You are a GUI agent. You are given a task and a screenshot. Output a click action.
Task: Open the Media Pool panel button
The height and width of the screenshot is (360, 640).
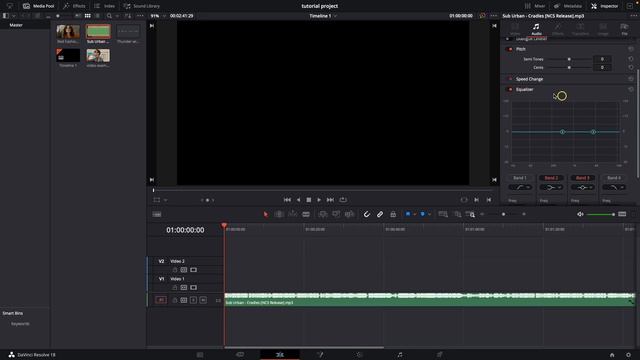(39, 6)
